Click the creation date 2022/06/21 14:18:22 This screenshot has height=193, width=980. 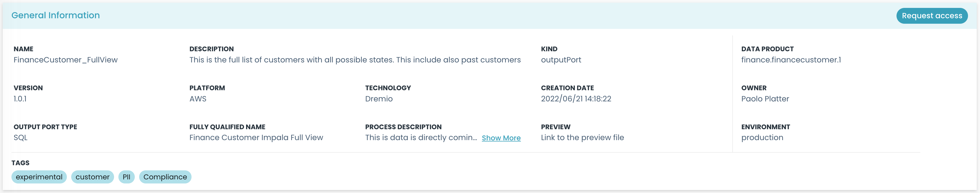point(576,99)
